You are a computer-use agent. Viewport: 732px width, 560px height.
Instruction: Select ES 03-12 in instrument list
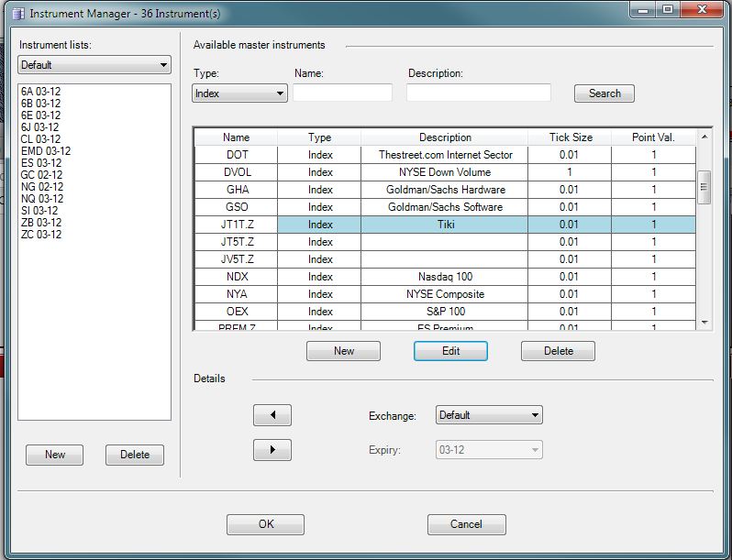[41, 163]
